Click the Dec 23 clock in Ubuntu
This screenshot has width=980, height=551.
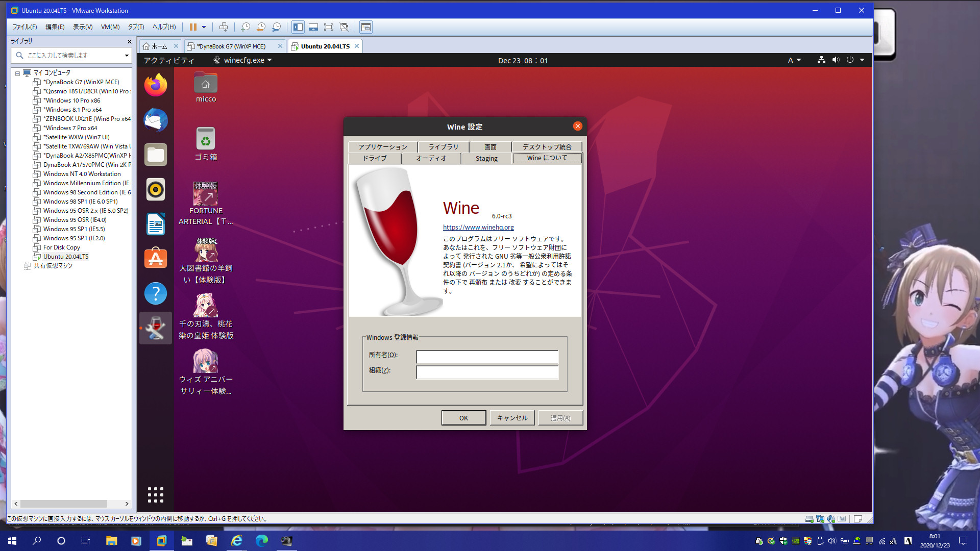pyautogui.click(x=523, y=60)
